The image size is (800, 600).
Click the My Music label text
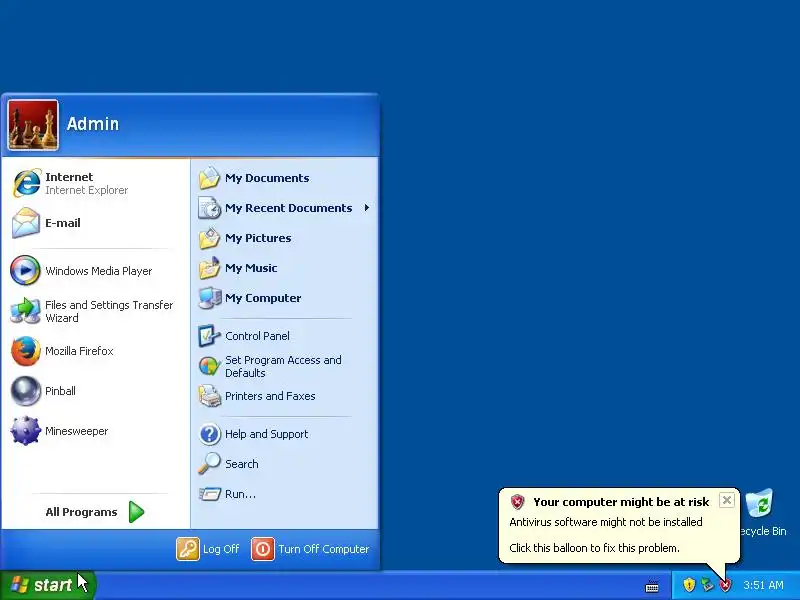click(x=251, y=268)
